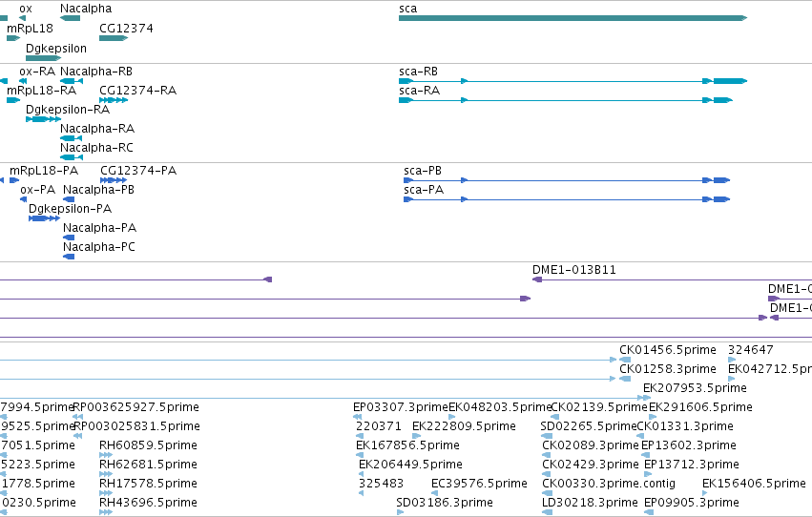Click the RH60859.5prime EST

tap(106, 455)
